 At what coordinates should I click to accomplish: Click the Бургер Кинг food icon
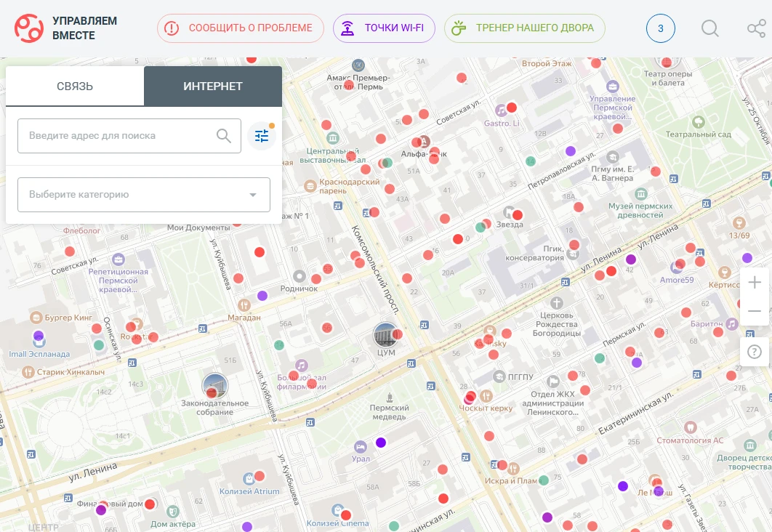(x=36, y=318)
